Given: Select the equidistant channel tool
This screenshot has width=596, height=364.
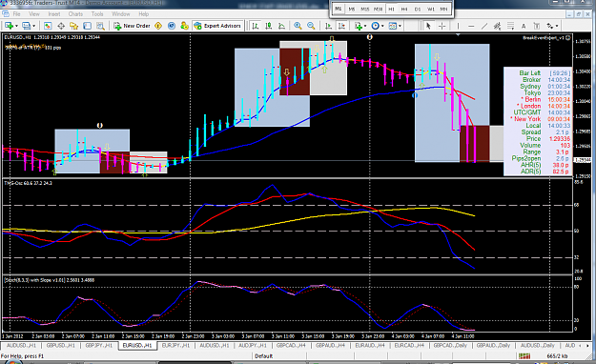Looking at the screenshot, I should [x=497, y=26].
